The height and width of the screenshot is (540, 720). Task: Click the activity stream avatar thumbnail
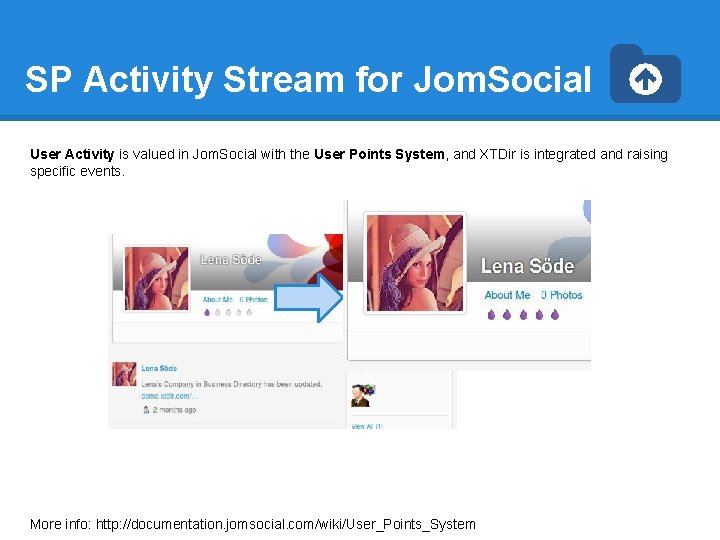click(124, 374)
